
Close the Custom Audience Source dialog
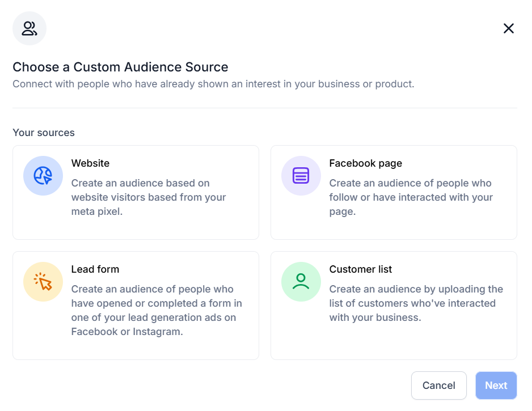[508, 28]
